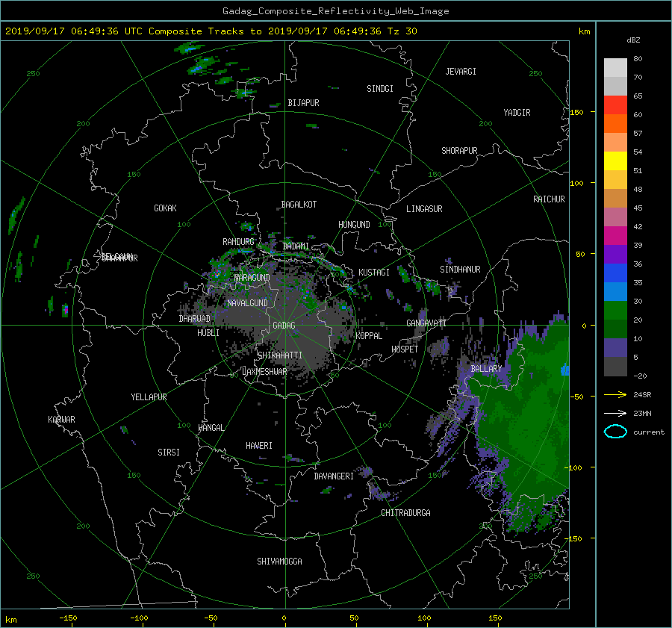Click the HAVERI city label
Screen dimensions: 672x628
[x=259, y=446]
